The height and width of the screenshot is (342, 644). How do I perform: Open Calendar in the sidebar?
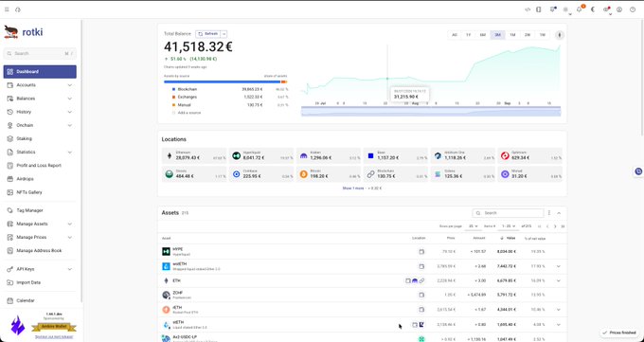click(40, 300)
